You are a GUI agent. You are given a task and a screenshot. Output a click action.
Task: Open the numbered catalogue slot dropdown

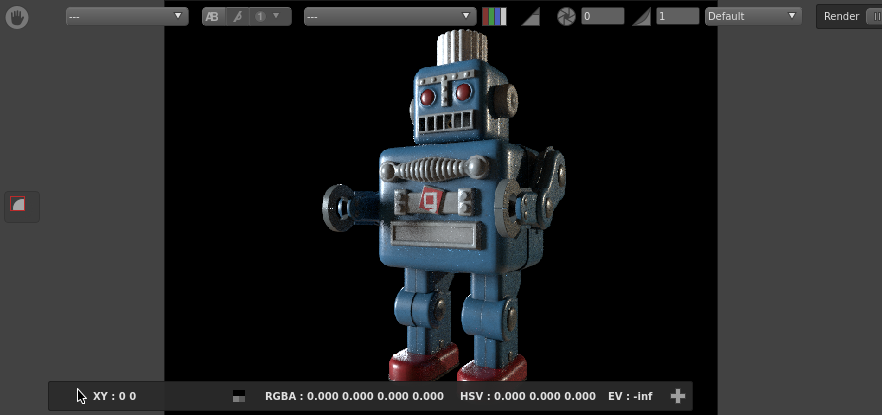tap(269, 17)
